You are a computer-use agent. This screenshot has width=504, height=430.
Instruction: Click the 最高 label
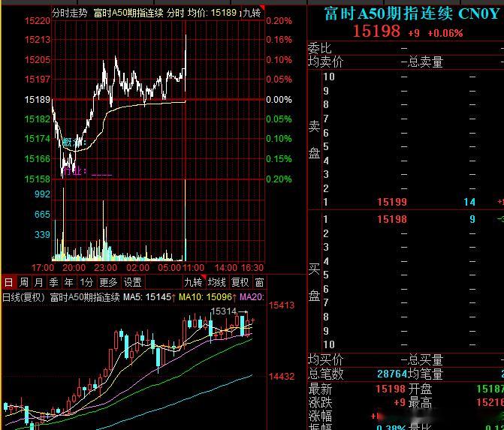pyautogui.click(x=420, y=402)
